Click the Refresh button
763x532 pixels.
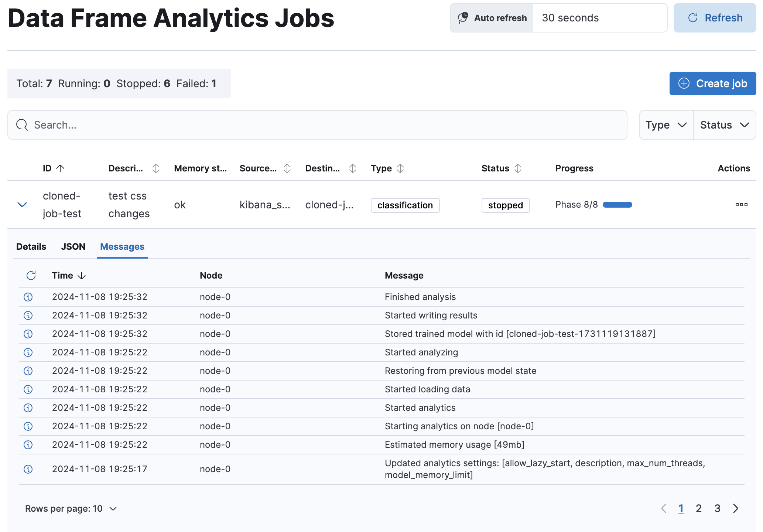715,18
